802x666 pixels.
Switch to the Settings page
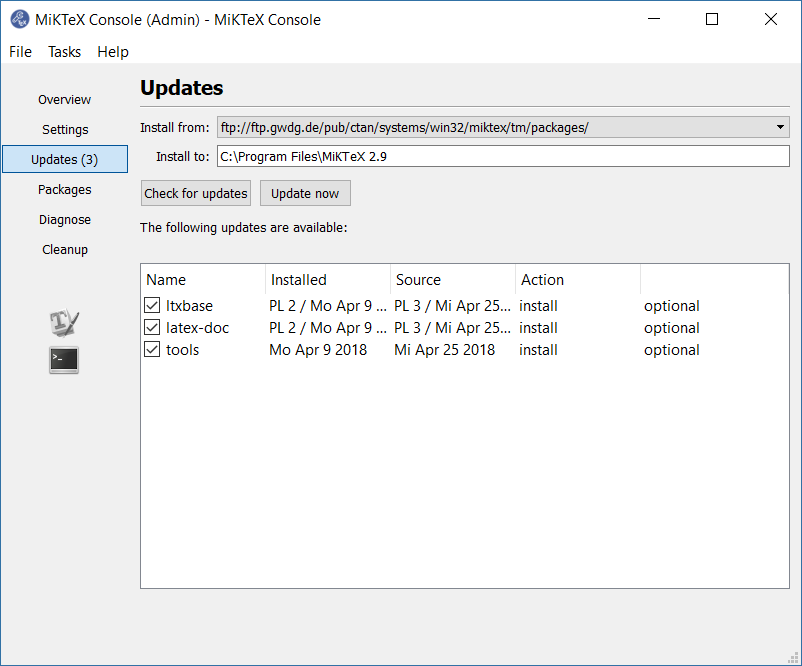(64, 129)
